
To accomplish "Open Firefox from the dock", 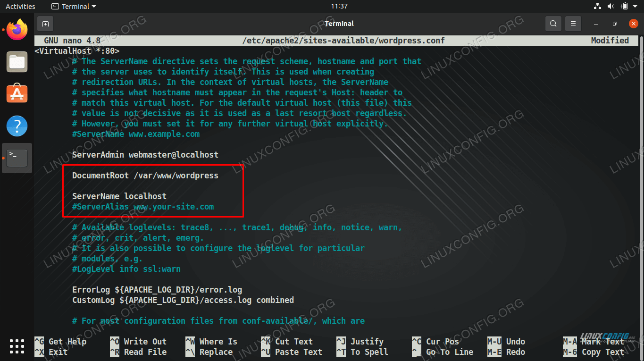I will pyautogui.click(x=17, y=30).
